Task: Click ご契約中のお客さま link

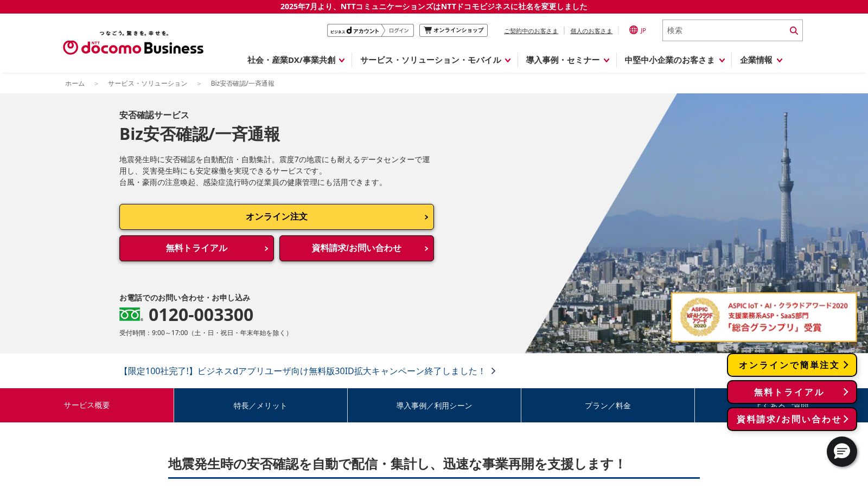Action: pos(531,31)
